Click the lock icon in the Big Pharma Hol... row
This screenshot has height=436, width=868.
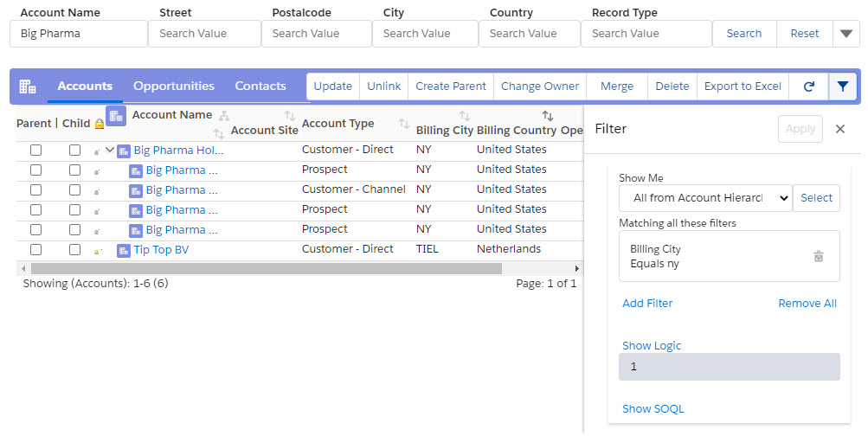97,151
